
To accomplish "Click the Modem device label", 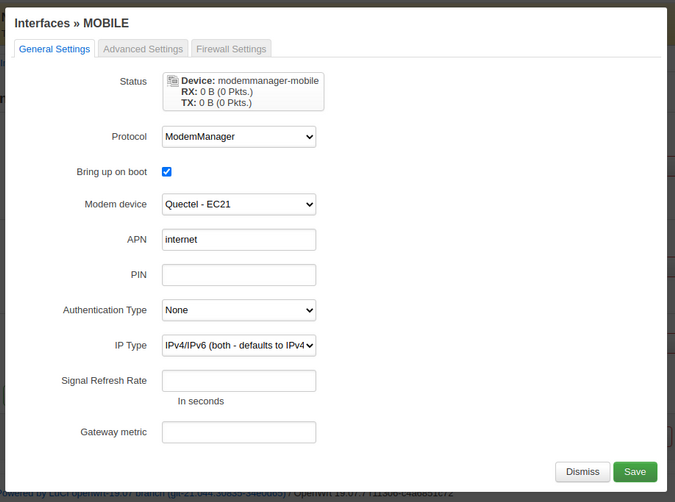I will tap(116, 204).
